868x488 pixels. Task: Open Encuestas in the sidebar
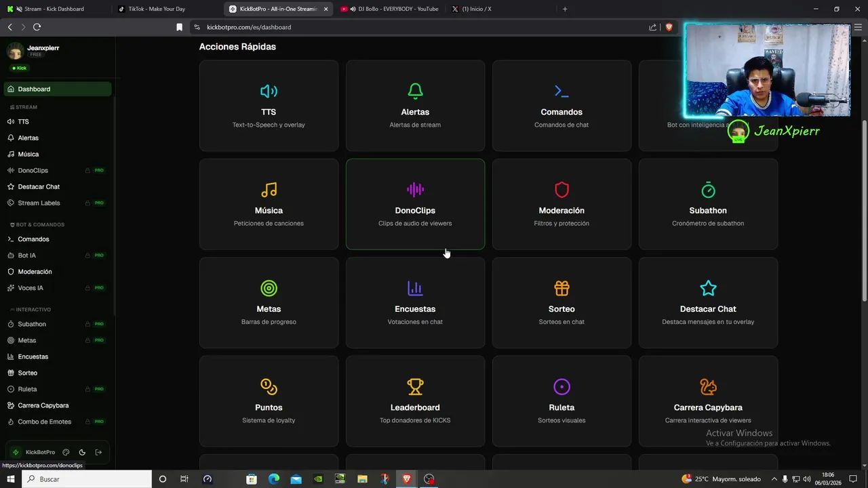pos(58,357)
